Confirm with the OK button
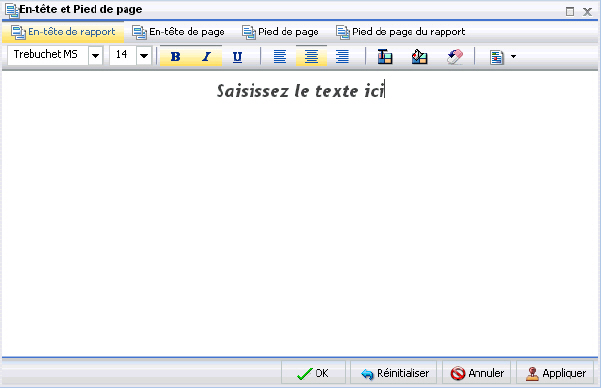This screenshot has width=602, height=389. click(313, 373)
